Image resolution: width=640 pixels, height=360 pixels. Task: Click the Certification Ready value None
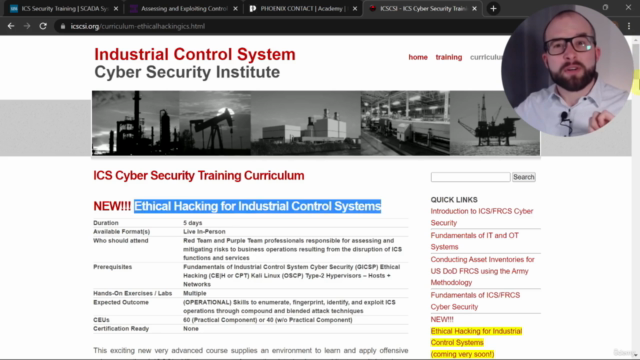[191, 329]
